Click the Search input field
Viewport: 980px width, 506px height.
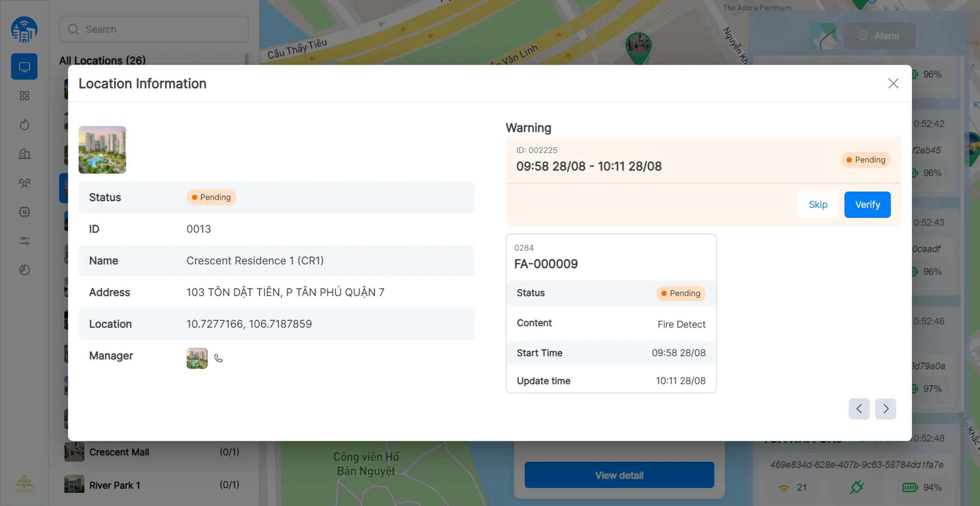click(x=154, y=29)
